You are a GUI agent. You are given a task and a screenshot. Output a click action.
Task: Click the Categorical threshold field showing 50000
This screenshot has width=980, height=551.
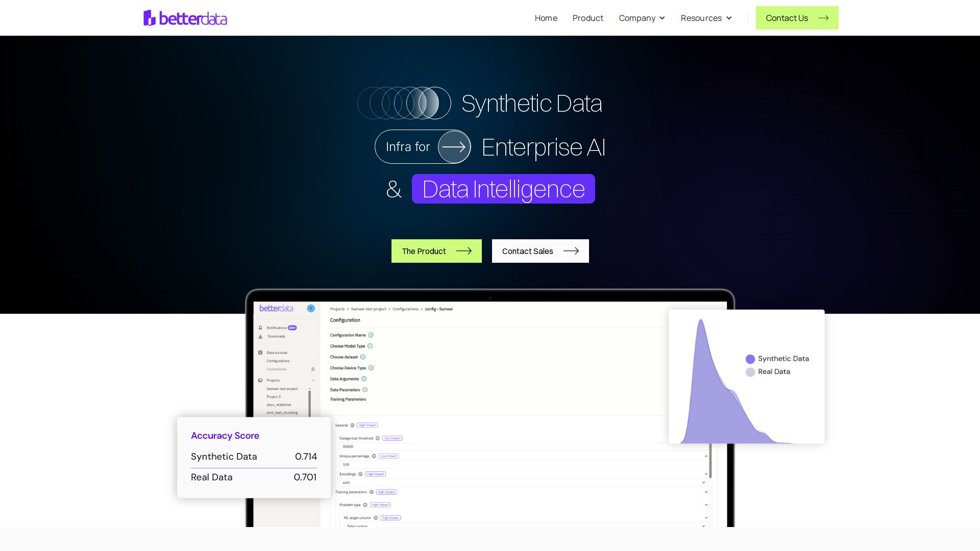click(523, 447)
